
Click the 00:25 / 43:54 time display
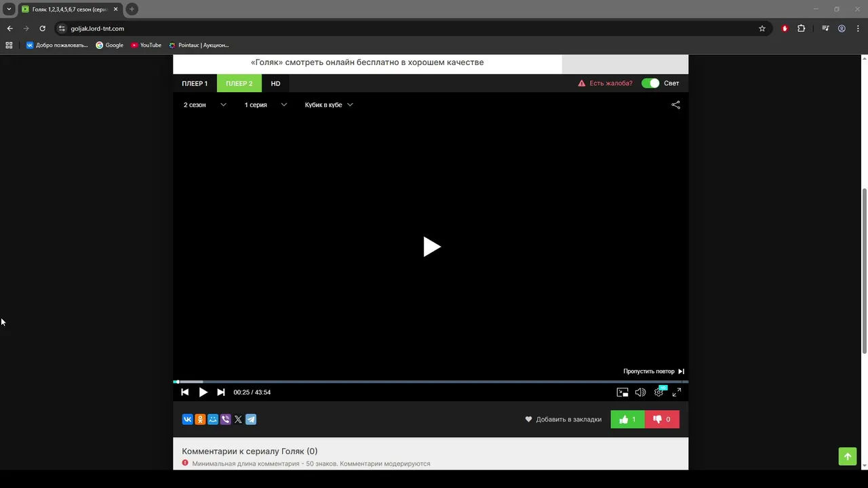[x=252, y=392]
